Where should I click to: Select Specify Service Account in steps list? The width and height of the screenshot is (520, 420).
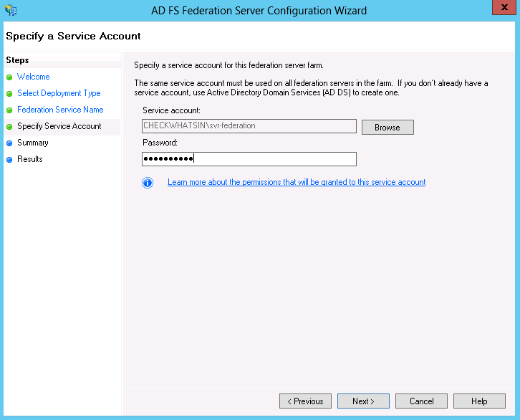click(x=59, y=126)
